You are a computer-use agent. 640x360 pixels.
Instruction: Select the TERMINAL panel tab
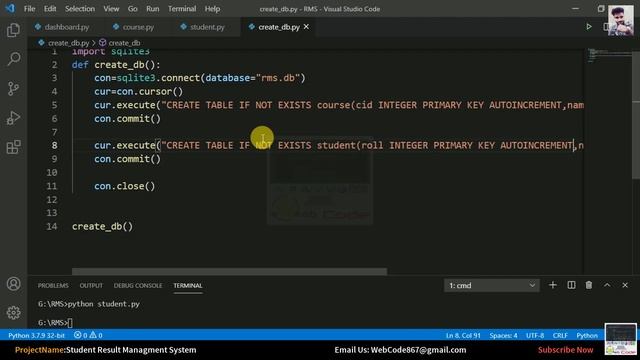[188, 285]
